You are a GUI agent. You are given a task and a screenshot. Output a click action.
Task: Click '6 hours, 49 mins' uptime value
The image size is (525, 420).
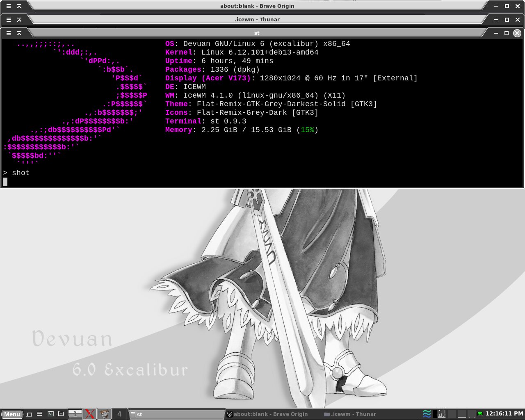[x=237, y=61]
